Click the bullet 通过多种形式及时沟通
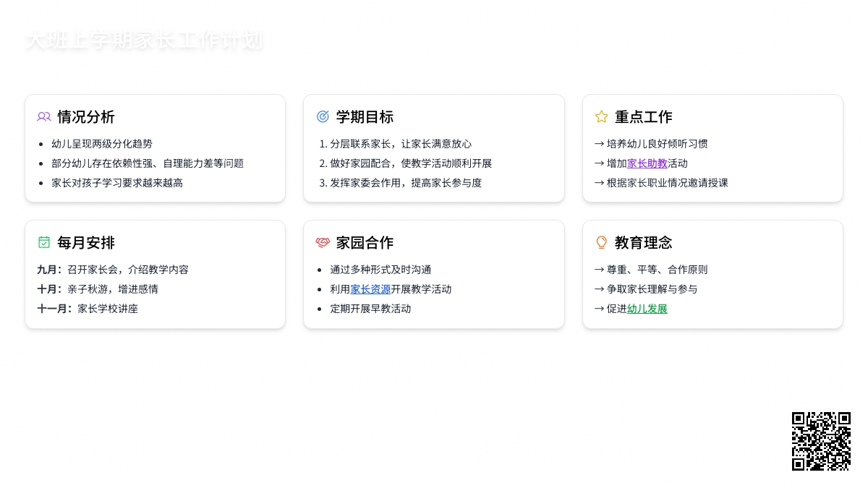Viewport: 868px width, 488px height. click(380, 270)
